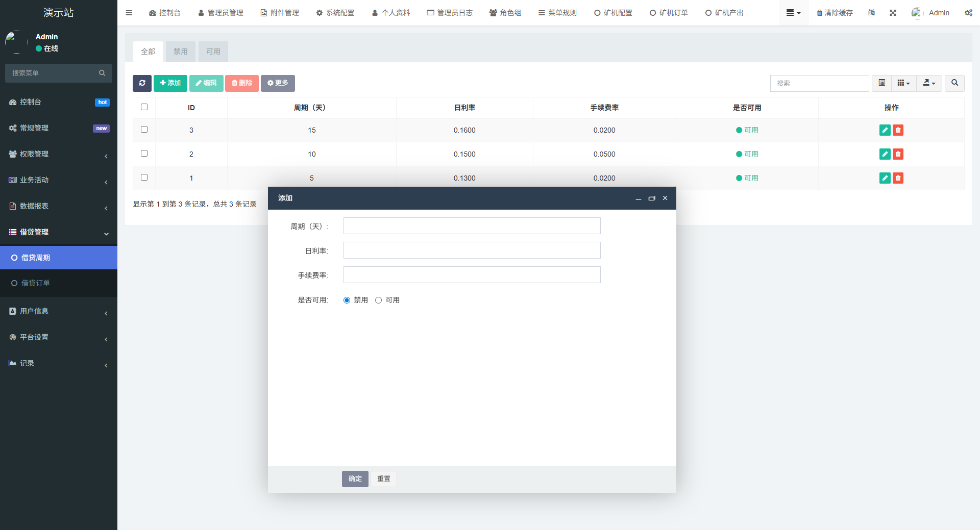The width and height of the screenshot is (980, 530).
Task: Click the menu search magnifier in the sidebar
Action: tap(102, 73)
